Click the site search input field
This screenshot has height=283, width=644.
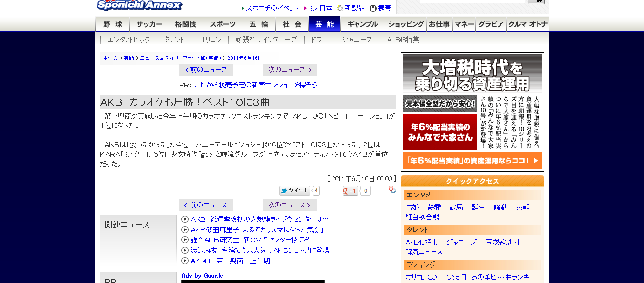click(x=472, y=1)
